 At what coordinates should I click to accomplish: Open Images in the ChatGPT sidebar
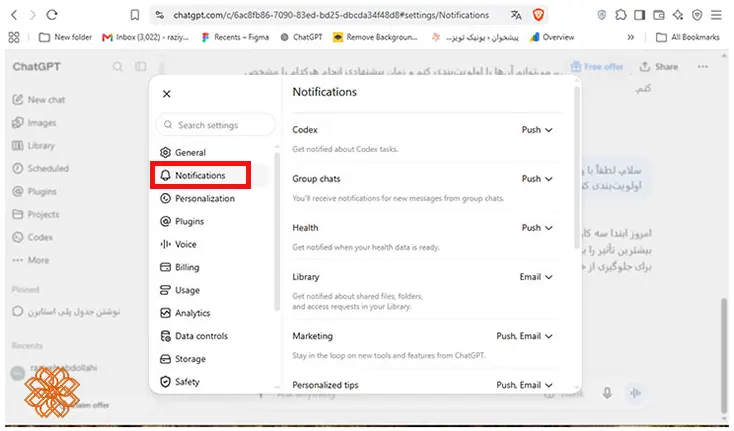point(34,123)
